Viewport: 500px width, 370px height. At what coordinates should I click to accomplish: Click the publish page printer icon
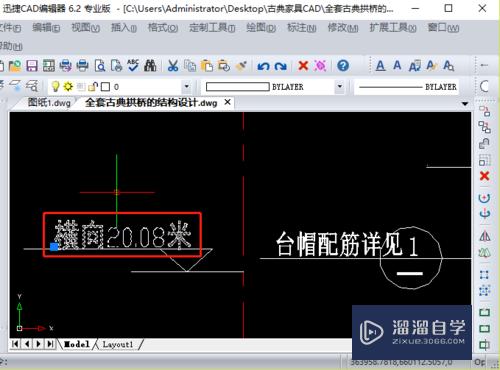pos(116,66)
